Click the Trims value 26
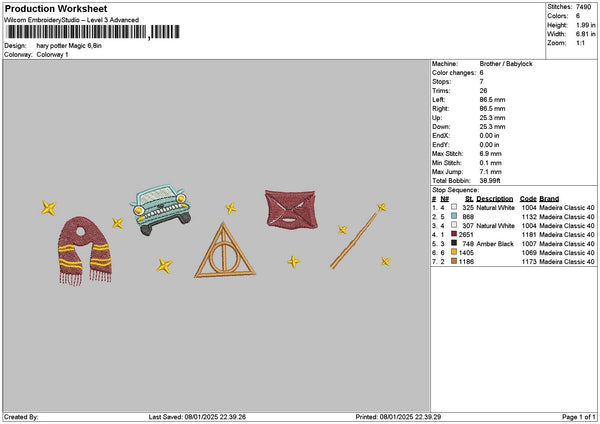 tap(483, 91)
